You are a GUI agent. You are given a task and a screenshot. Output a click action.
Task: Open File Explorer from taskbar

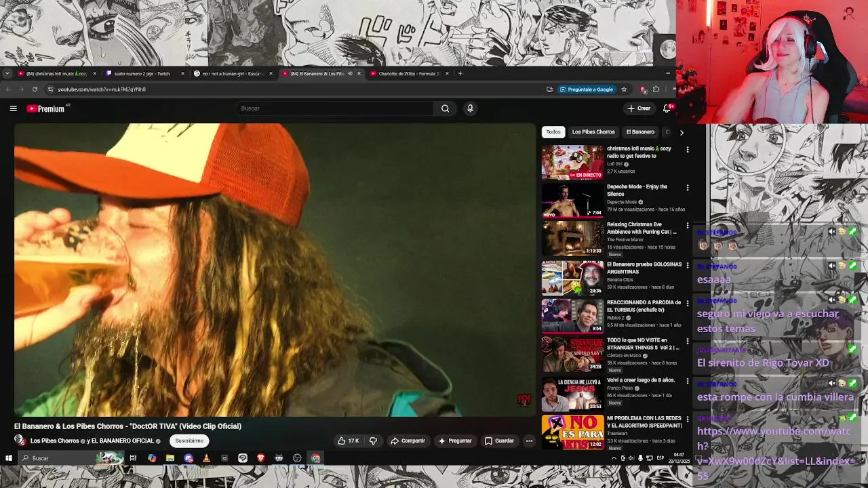(170, 458)
